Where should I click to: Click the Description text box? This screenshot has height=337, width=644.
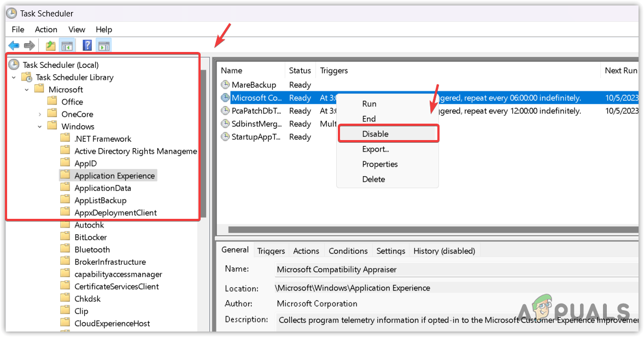(x=458, y=321)
